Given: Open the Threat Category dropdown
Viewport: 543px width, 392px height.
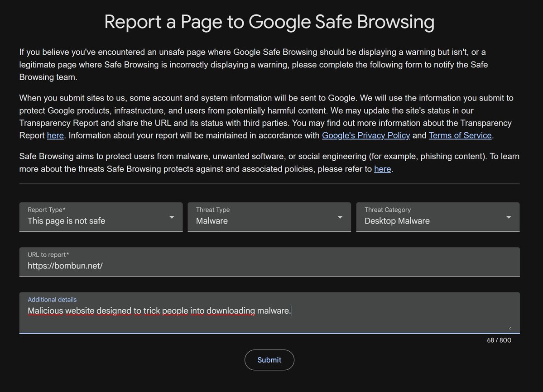Looking at the screenshot, I should click(438, 217).
